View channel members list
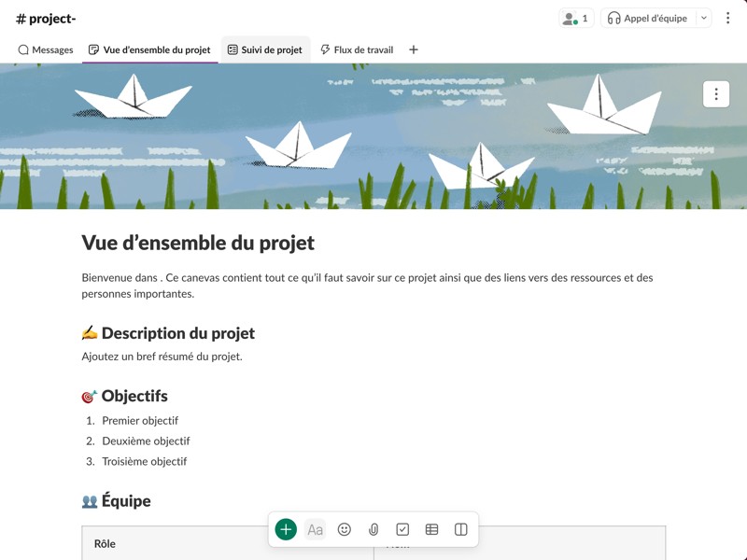Screen dimensions: 747x560 (575, 18)
